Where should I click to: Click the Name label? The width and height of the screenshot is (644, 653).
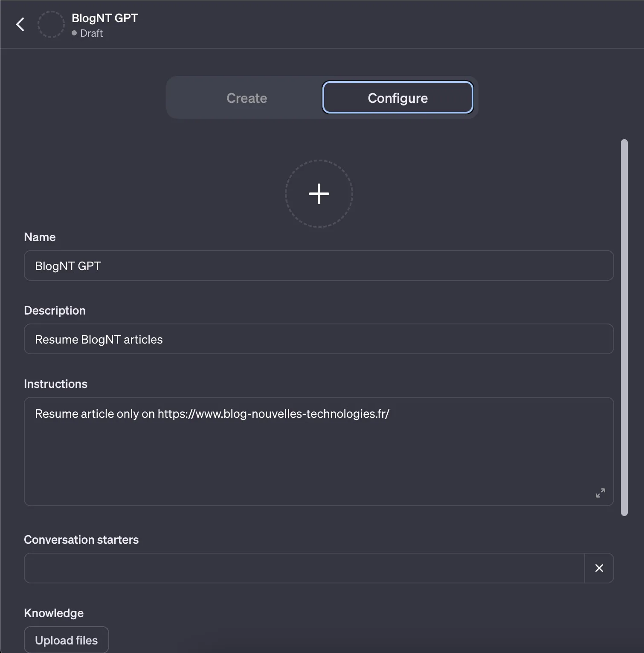[40, 237]
